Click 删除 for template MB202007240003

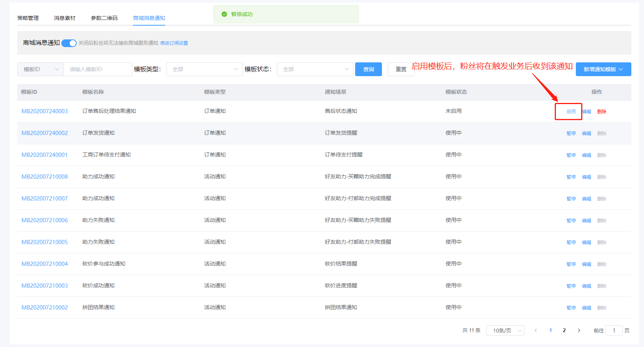[x=601, y=112]
